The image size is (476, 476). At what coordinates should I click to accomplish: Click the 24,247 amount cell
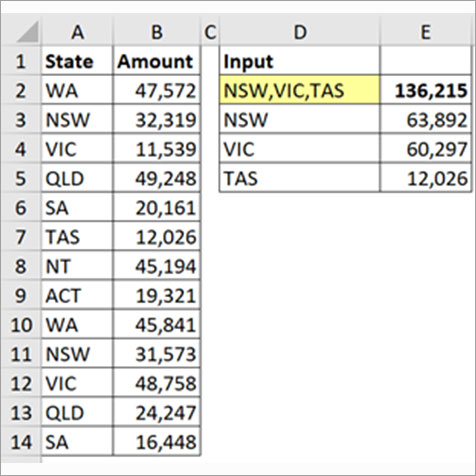pos(157,413)
